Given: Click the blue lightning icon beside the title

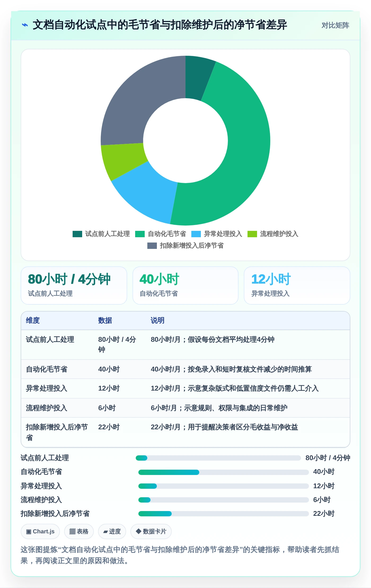Looking at the screenshot, I should pos(25,25).
